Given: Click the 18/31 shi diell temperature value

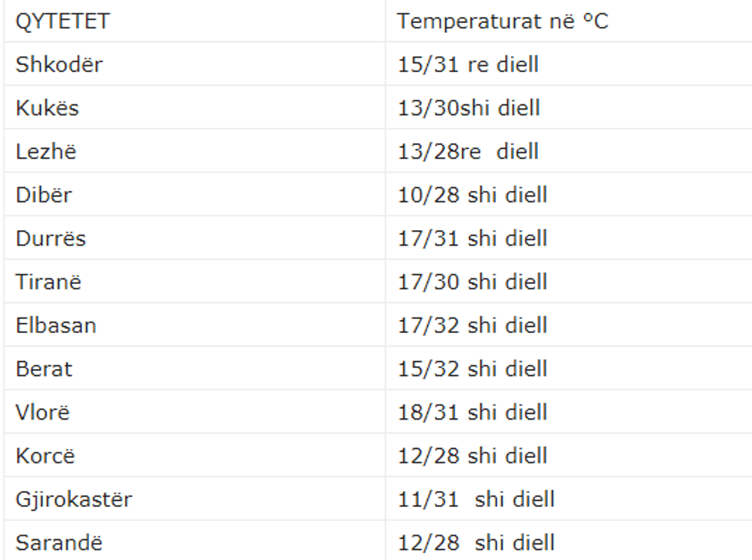Looking at the screenshot, I should [x=472, y=413].
